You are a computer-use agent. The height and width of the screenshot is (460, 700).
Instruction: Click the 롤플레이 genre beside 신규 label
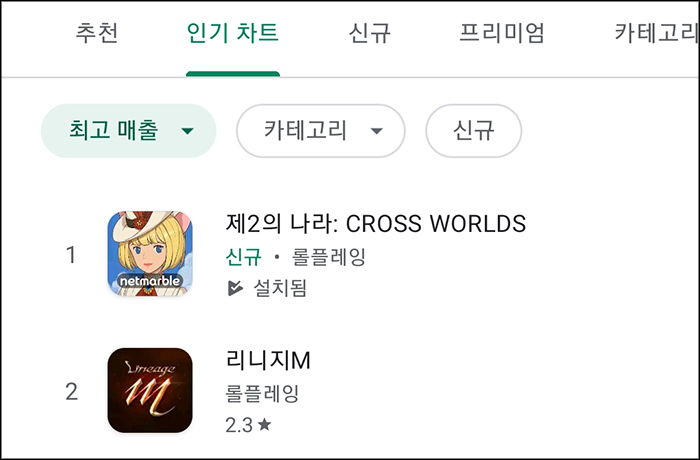click(x=329, y=257)
